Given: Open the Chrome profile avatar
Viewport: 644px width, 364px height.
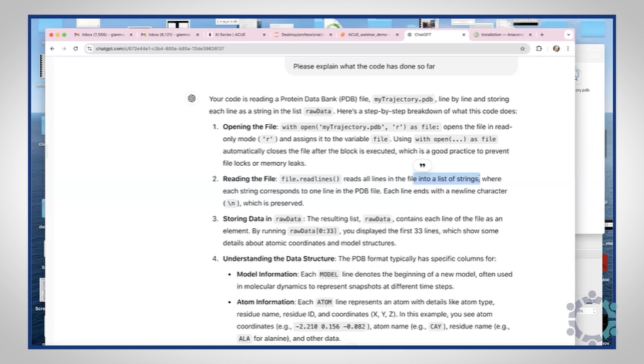Looking at the screenshot, I should [x=556, y=49].
